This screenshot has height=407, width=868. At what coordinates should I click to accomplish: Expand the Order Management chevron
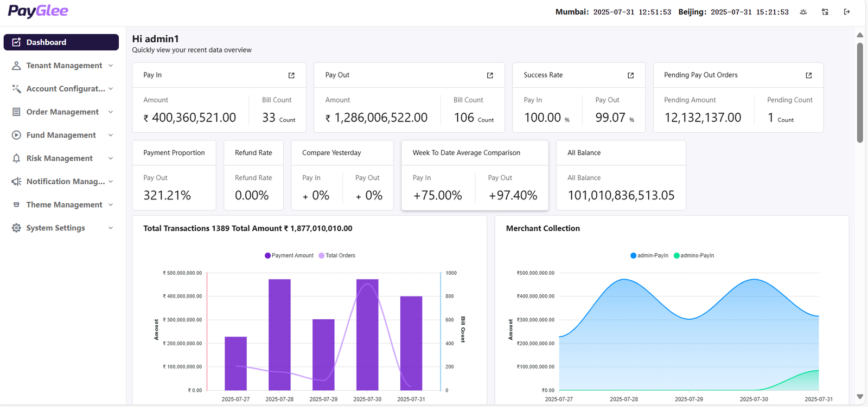(x=111, y=112)
